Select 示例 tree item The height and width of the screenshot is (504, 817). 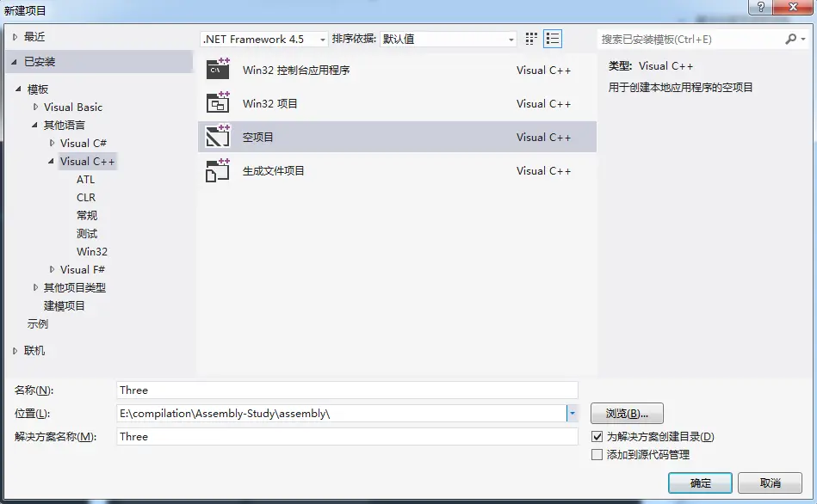38,324
